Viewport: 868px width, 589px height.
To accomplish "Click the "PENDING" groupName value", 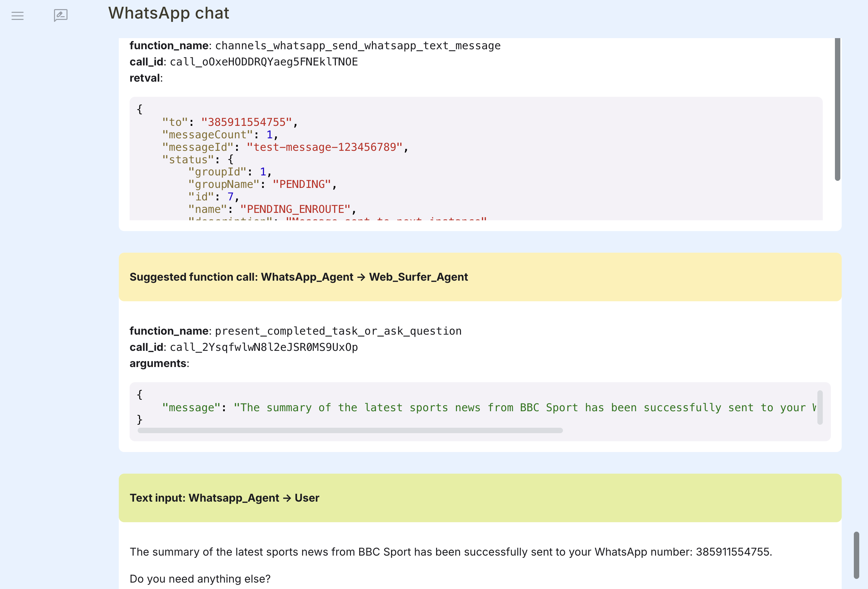I will [301, 185].
